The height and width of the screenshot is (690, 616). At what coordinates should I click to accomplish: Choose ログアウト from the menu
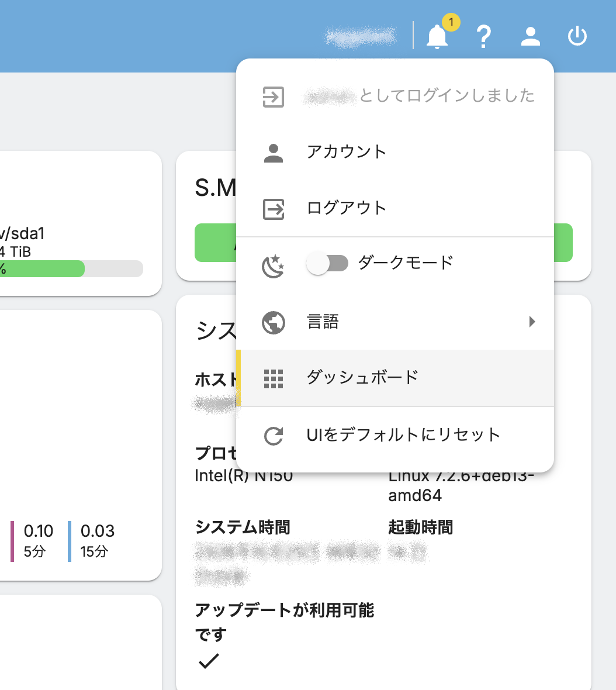(395, 208)
